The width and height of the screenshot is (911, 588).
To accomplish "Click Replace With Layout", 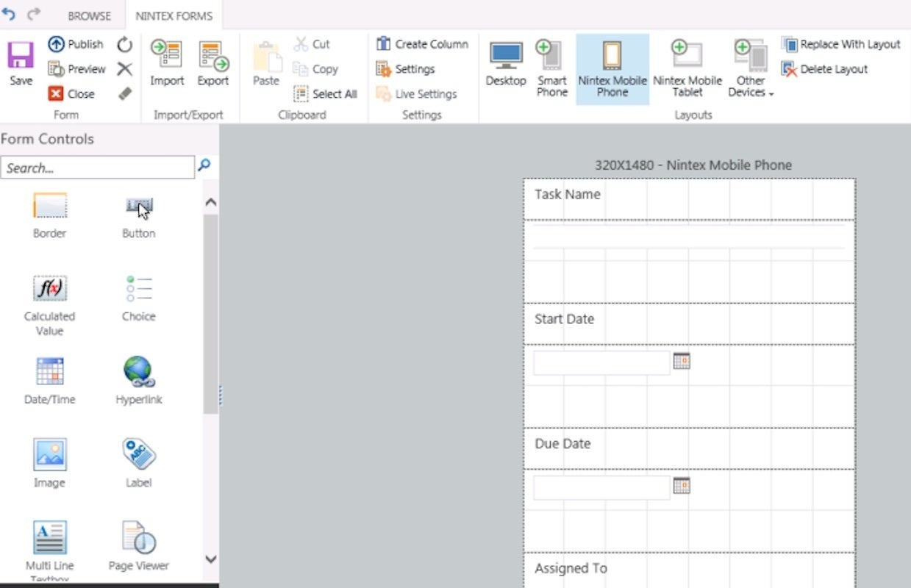I will (x=841, y=45).
